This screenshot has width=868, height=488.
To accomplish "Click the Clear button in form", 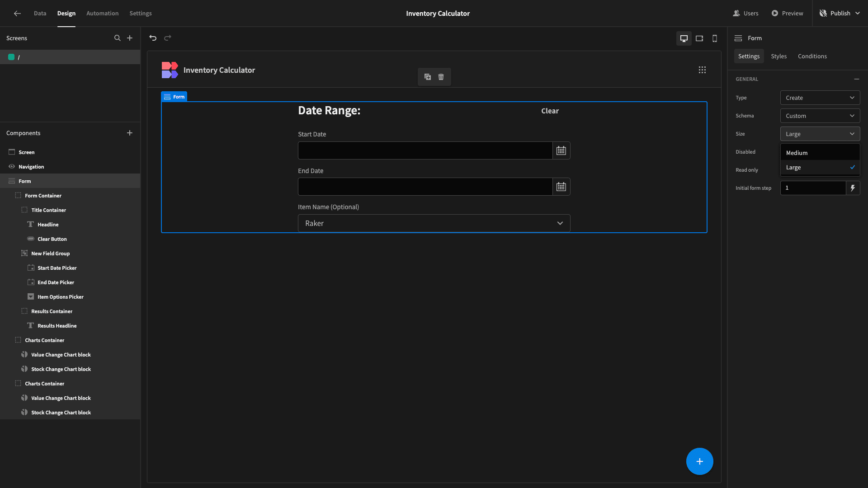I will (550, 111).
